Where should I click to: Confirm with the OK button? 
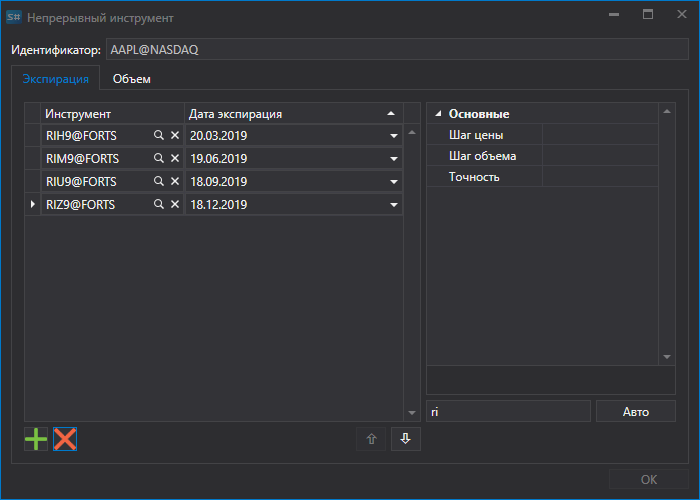pos(649,479)
